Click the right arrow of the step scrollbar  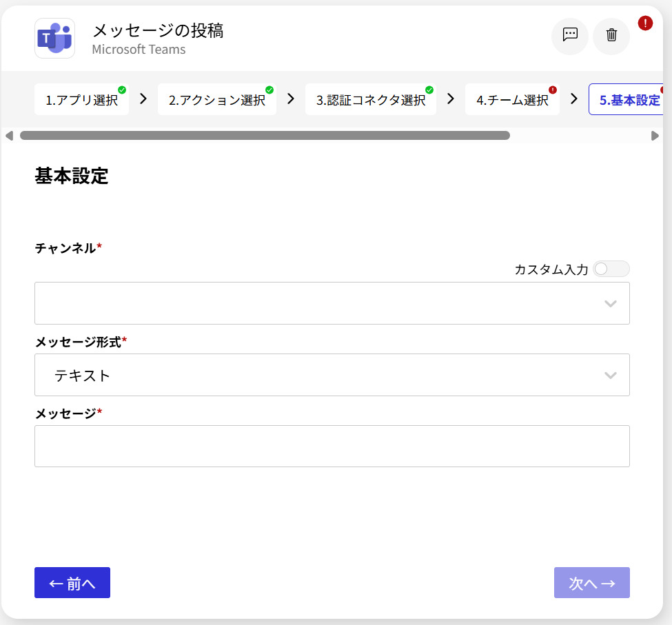point(655,136)
